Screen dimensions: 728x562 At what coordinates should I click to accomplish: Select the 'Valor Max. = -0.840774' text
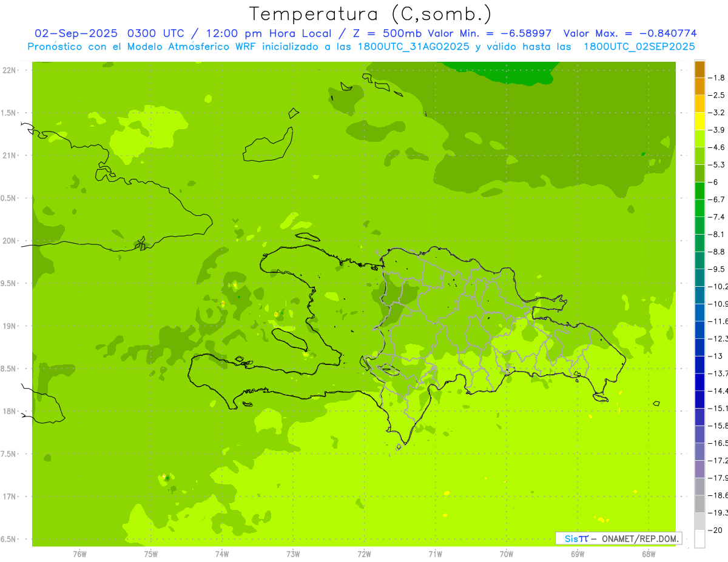630,33
